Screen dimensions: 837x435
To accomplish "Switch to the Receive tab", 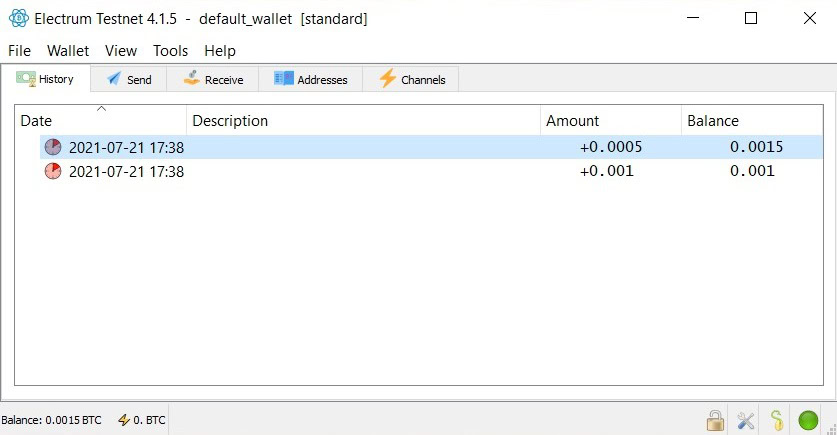I will (x=213, y=80).
